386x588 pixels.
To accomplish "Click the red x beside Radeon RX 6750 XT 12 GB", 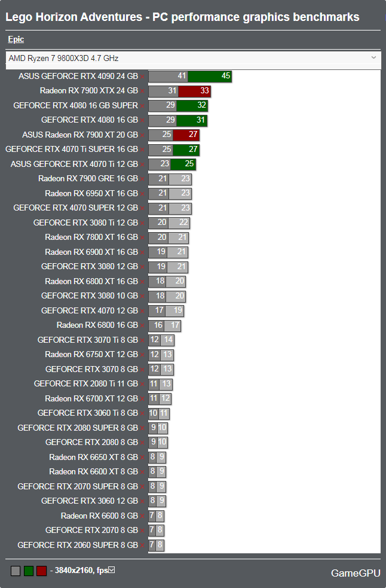I will 142,355.
